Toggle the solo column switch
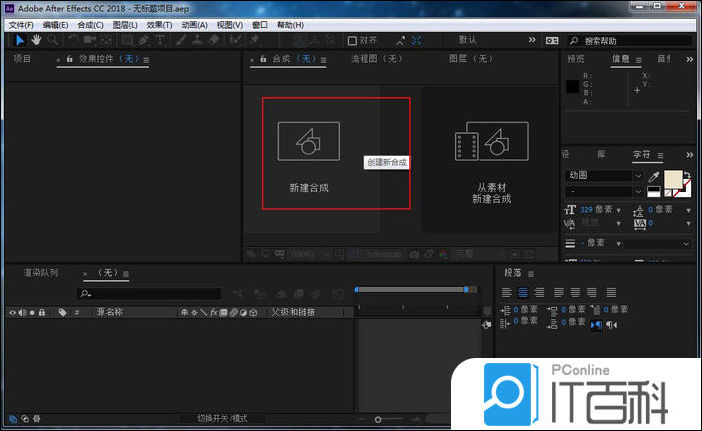702x431 pixels. pos(32,312)
